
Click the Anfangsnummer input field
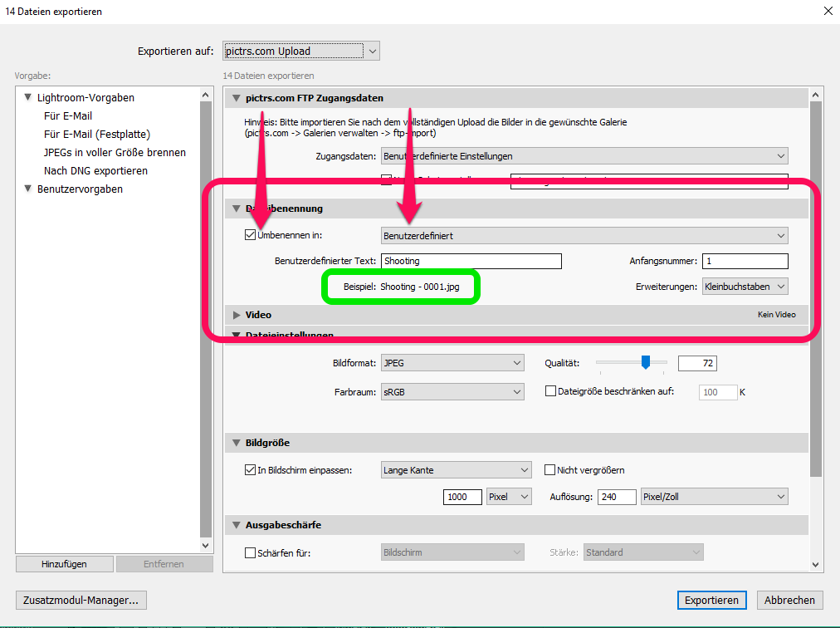(x=745, y=261)
